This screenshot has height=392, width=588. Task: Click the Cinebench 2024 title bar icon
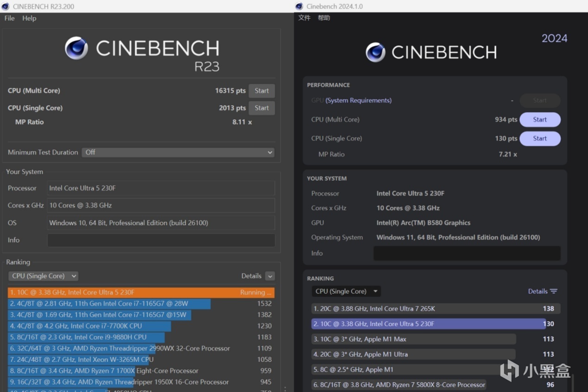tap(300, 6)
